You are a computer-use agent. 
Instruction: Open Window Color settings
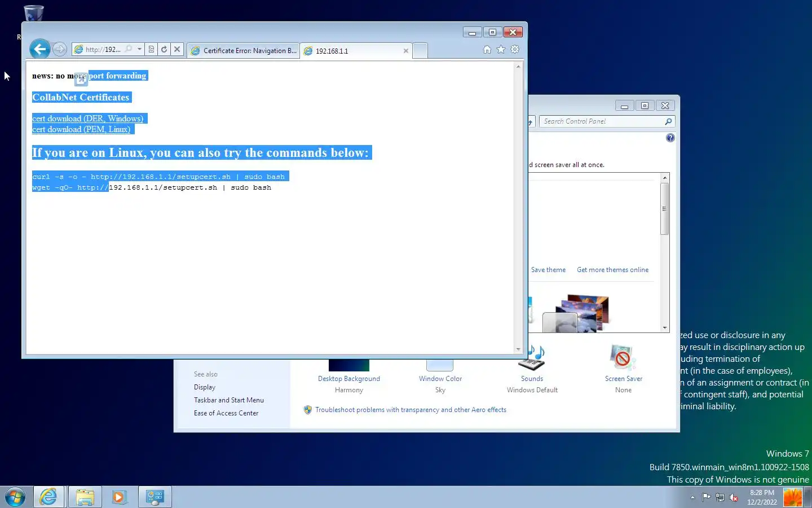440,379
